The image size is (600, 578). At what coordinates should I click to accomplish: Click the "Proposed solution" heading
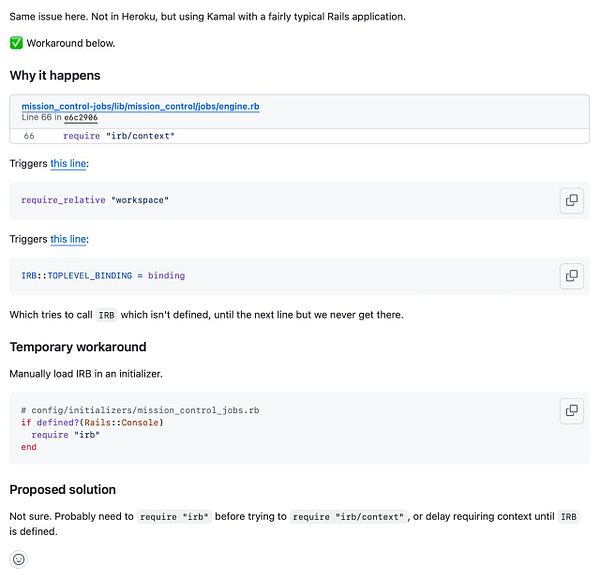coord(63,489)
